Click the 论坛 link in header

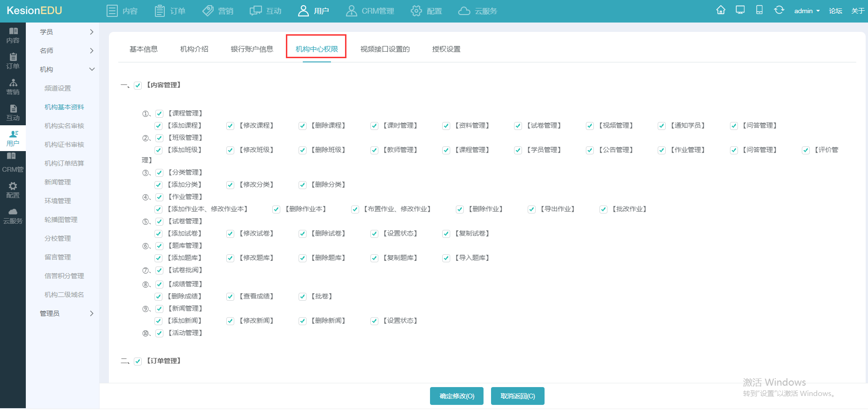click(x=835, y=11)
